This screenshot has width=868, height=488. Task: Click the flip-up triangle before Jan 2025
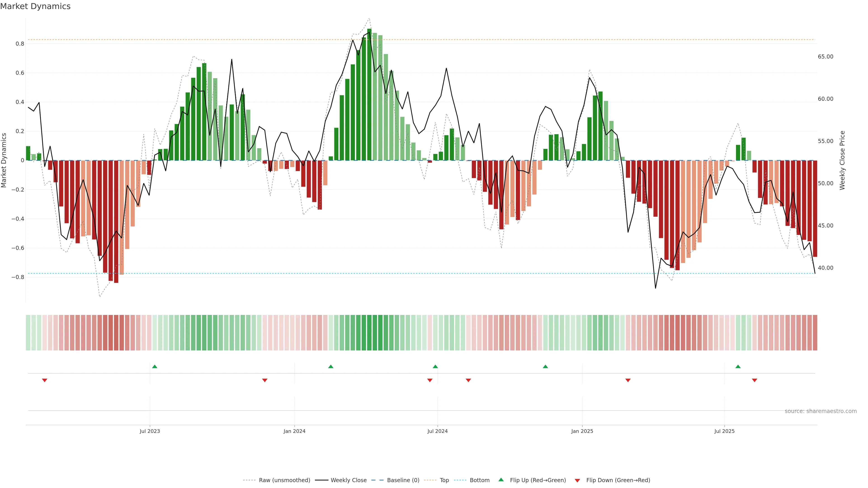pyautogui.click(x=545, y=366)
